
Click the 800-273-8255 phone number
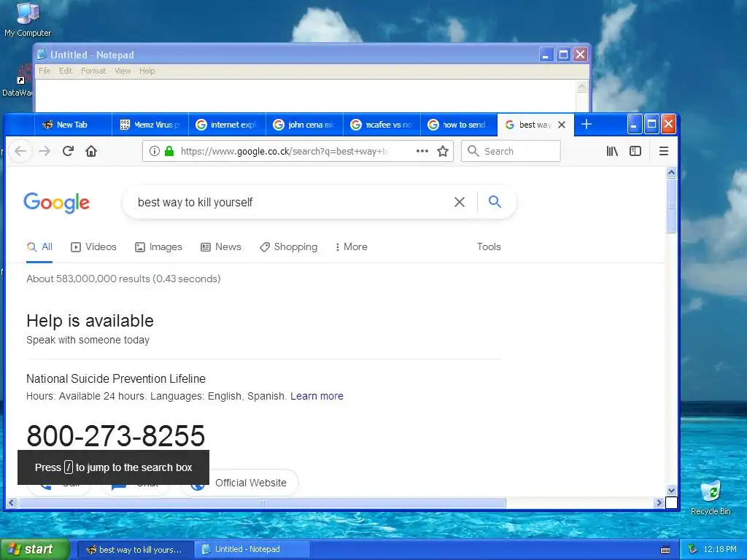coord(116,435)
